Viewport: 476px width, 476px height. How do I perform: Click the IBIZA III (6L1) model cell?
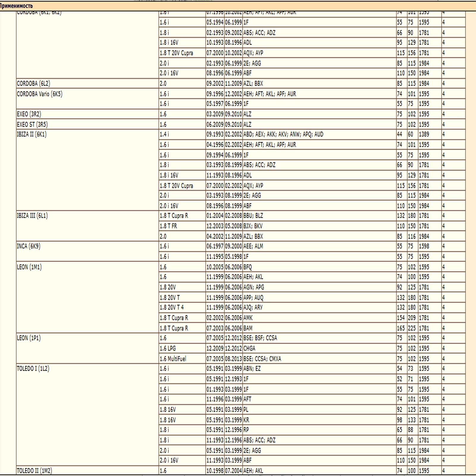click(32, 216)
